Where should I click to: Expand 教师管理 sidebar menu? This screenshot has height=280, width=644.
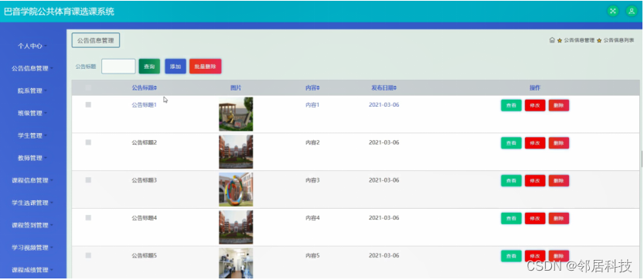(x=32, y=158)
